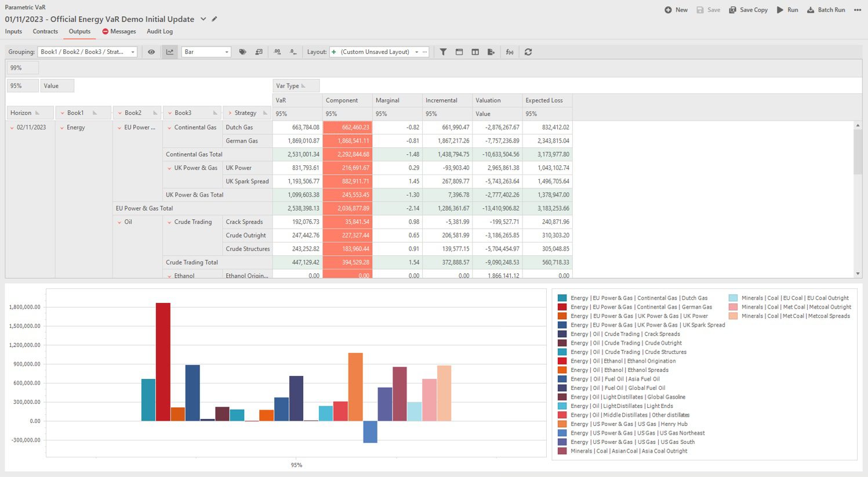Click the 99% filter chip

click(x=23, y=68)
